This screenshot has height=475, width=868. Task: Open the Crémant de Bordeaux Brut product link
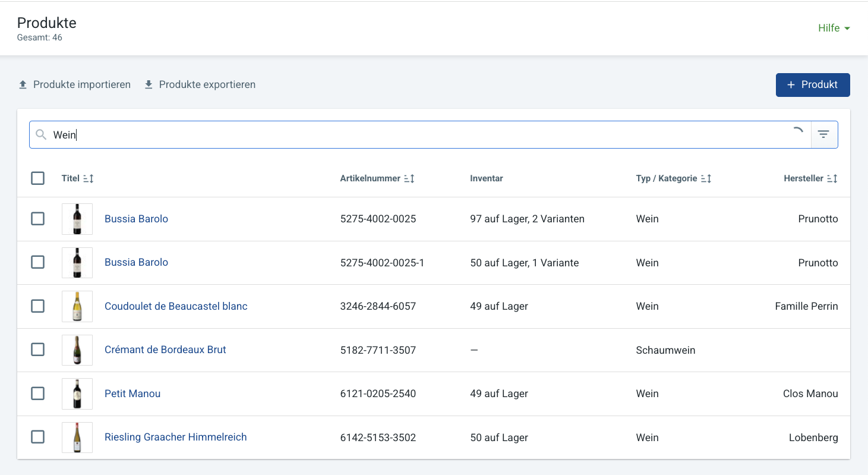[165, 350]
